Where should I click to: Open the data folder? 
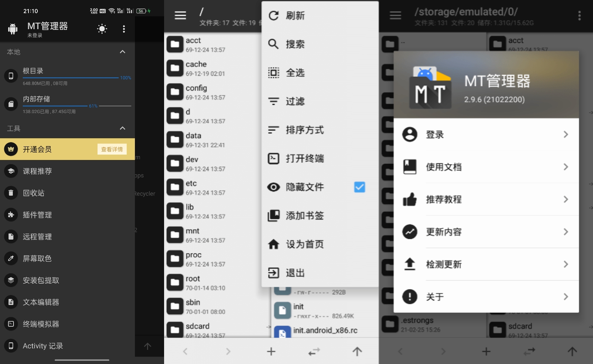tap(213, 140)
